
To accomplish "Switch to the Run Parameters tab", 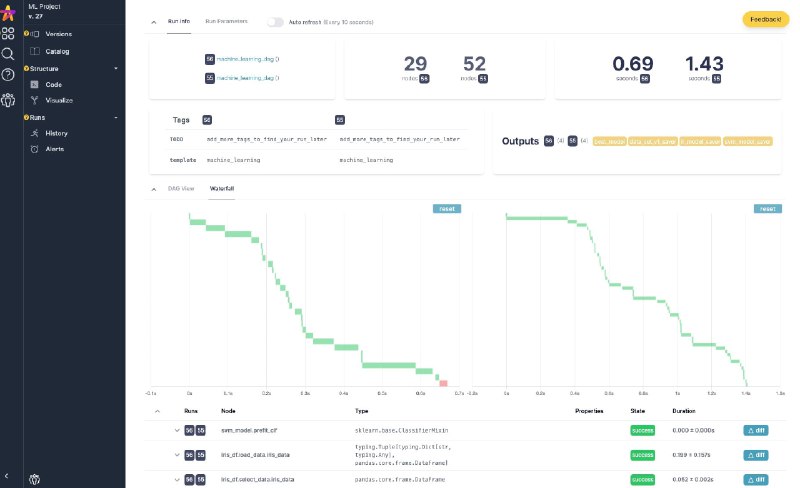I will click(226, 21).
